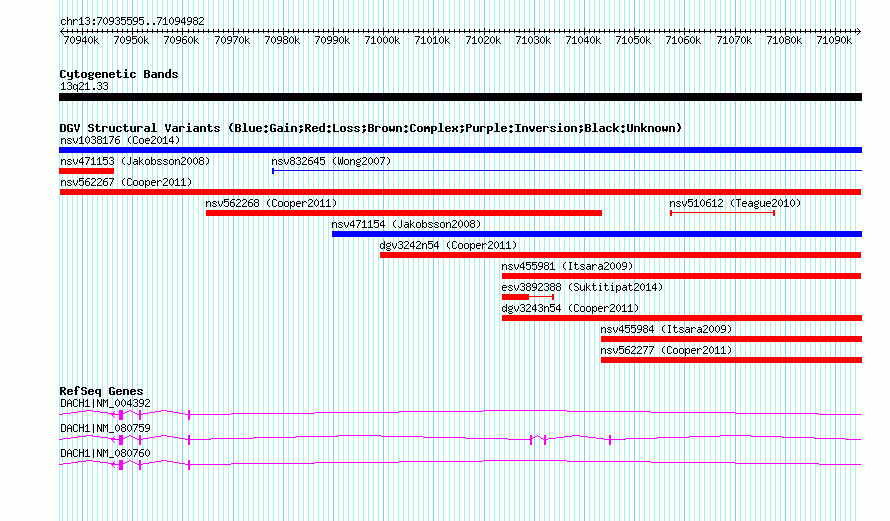The width and height of the screenshot is (890, 521).
Task: Click the DACH1|NM_004392 gene label
Action: pos(105,404)
